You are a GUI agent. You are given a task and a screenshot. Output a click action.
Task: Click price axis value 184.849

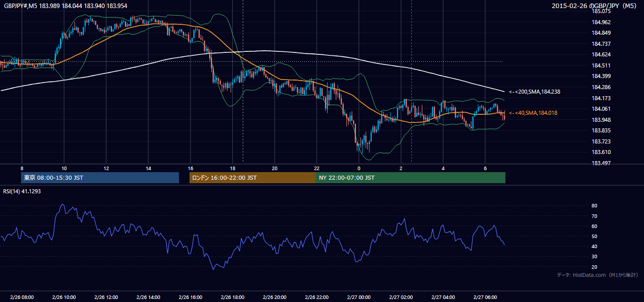(x=601, y=33)
